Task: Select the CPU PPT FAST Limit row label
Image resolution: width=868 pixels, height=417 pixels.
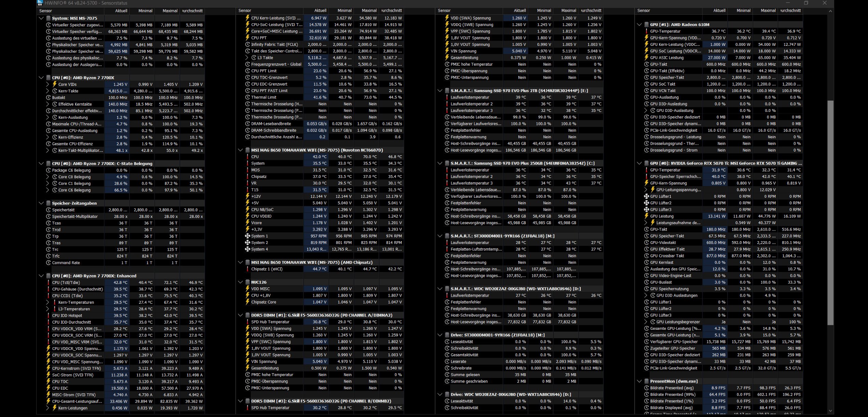Action: (x=269, y=91)
